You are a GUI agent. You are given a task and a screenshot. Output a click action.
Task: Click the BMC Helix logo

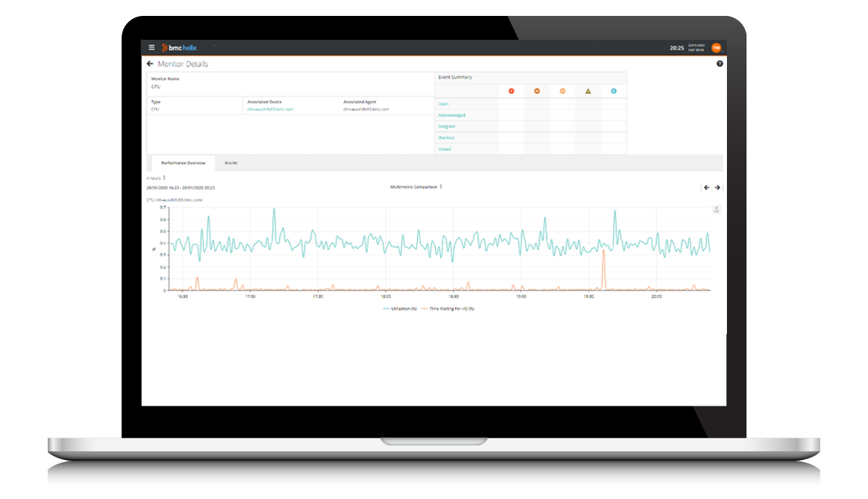click(176, 48)
